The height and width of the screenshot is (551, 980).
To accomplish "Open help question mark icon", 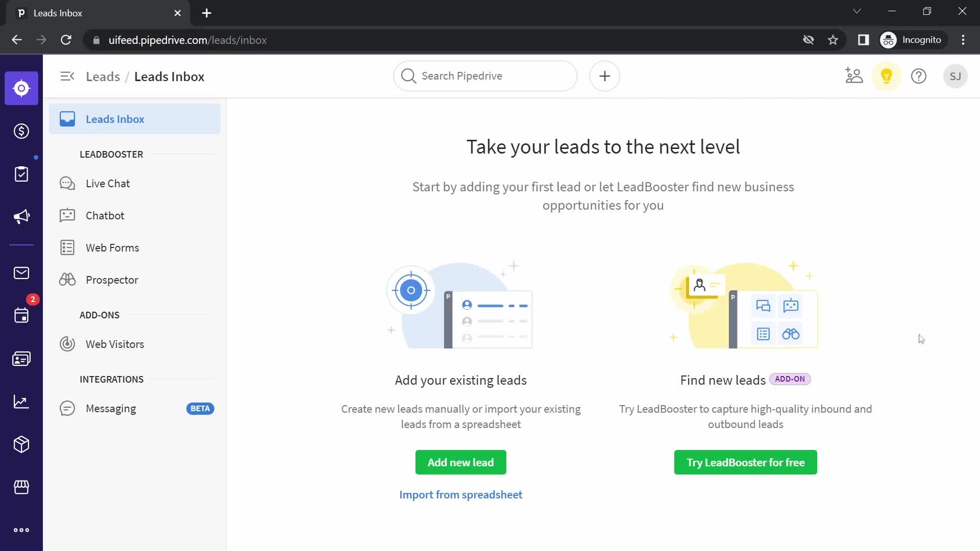I will click(x=919, y=76).
